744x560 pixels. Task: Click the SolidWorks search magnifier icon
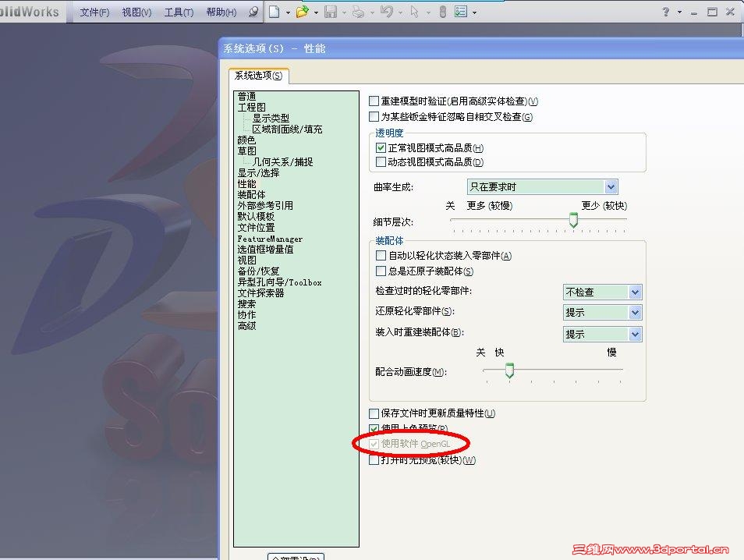[253, 12]
